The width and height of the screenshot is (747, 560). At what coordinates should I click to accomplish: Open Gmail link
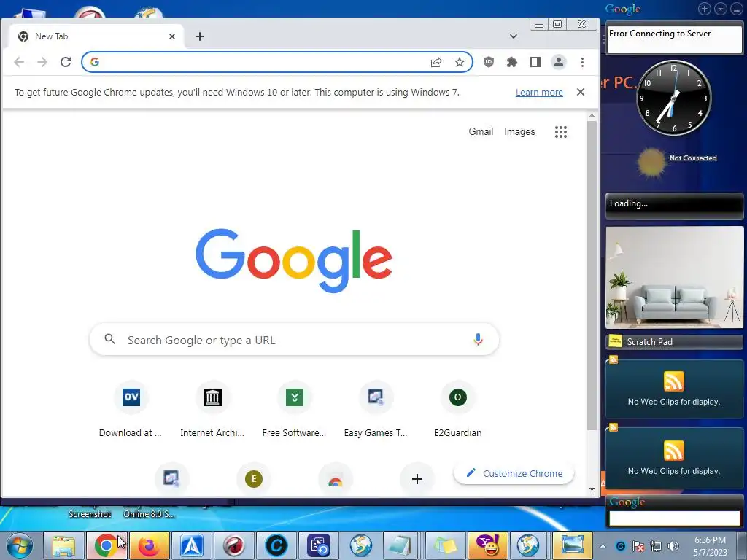click(481, 131)
